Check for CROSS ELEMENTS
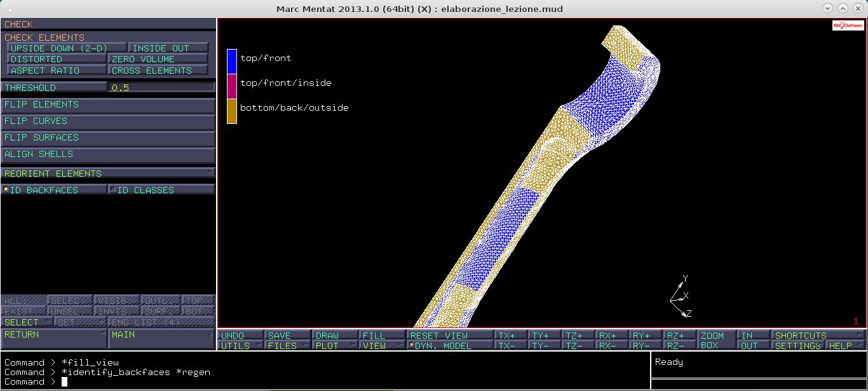Image resolution: width=868 pixels, height=391 pixels. [158, 71]
